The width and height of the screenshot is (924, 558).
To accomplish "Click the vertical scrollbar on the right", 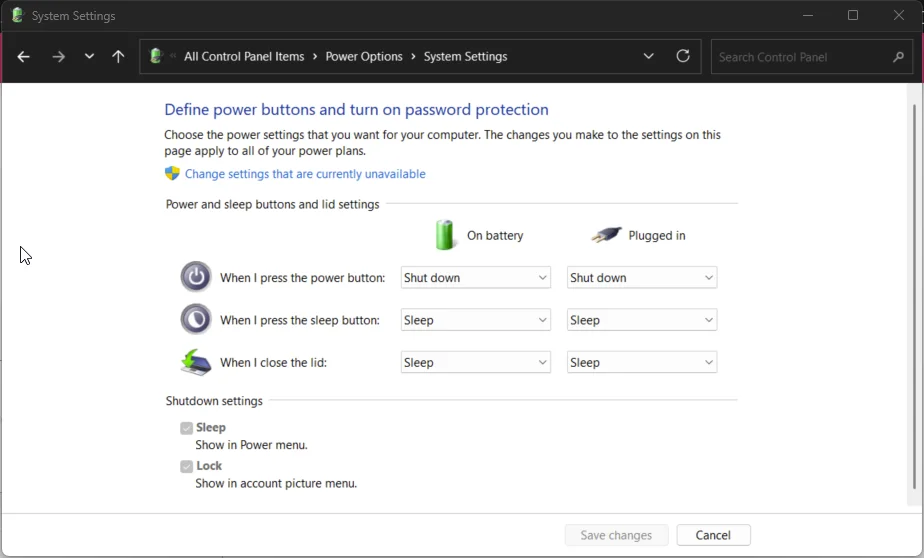I will pos(914,295).
